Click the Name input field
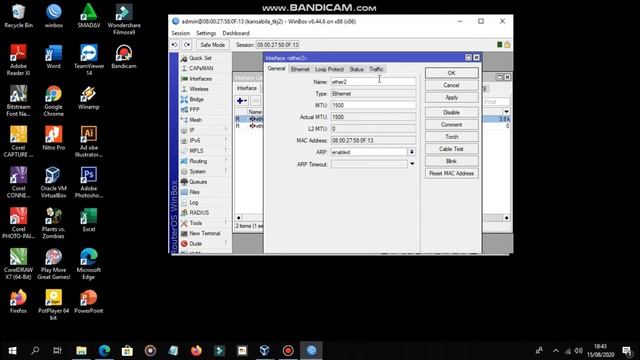 click(x=373, y=82)
